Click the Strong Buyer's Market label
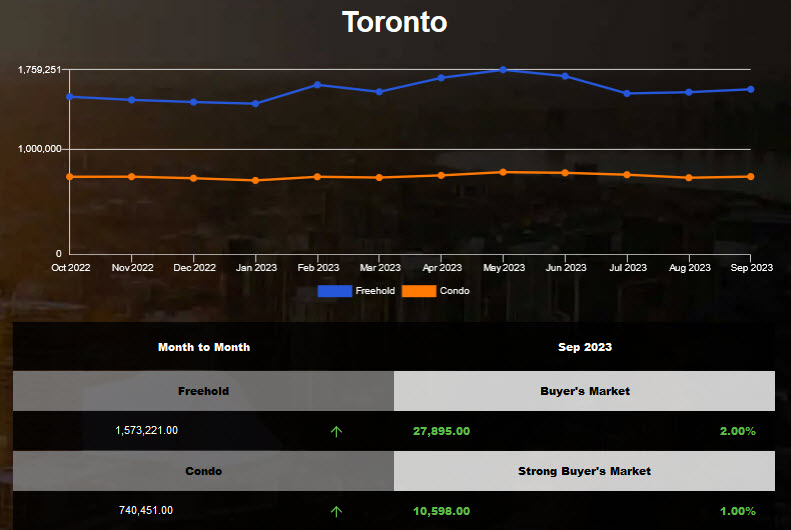Viewport: 791px width, 530px height. (x=585, y=471)
